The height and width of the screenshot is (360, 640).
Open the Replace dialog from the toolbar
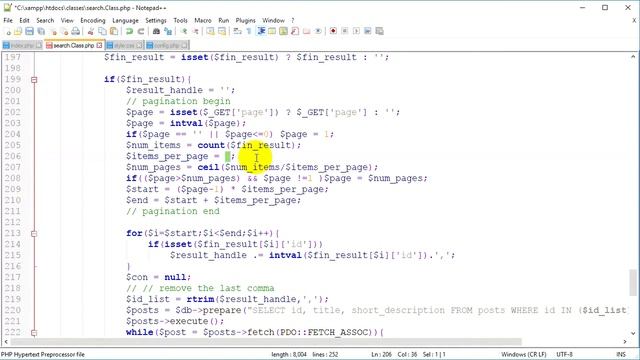(x=168, y=31)
